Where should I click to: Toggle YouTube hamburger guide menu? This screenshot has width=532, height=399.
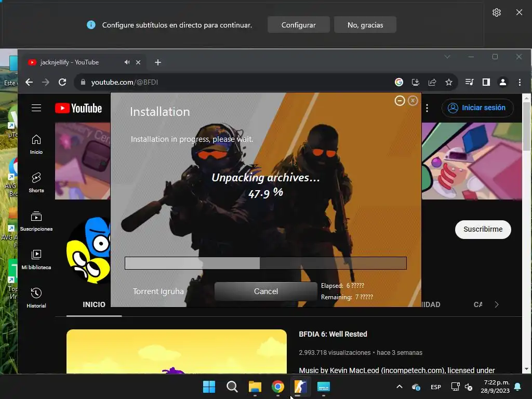click(x=36, y=108)
